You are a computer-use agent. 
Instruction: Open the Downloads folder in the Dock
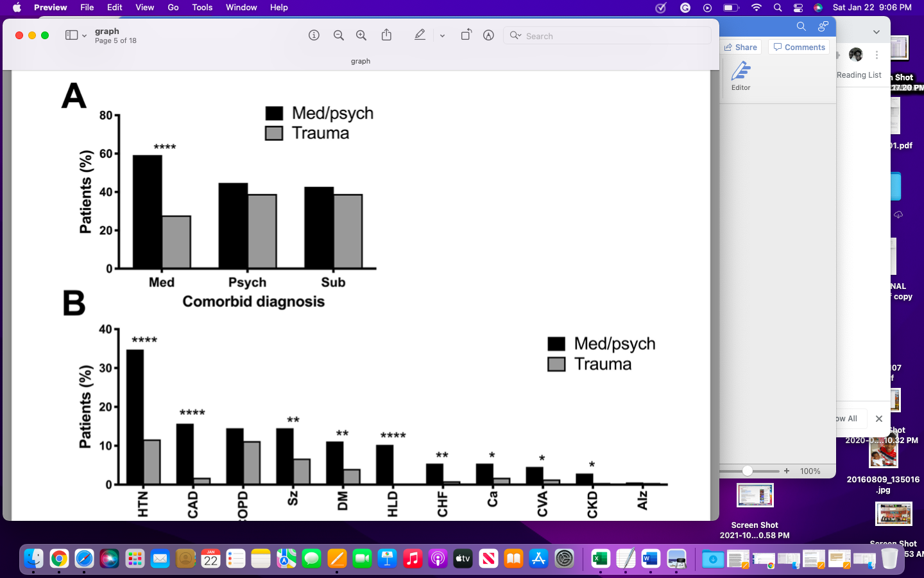coord(712,559)
